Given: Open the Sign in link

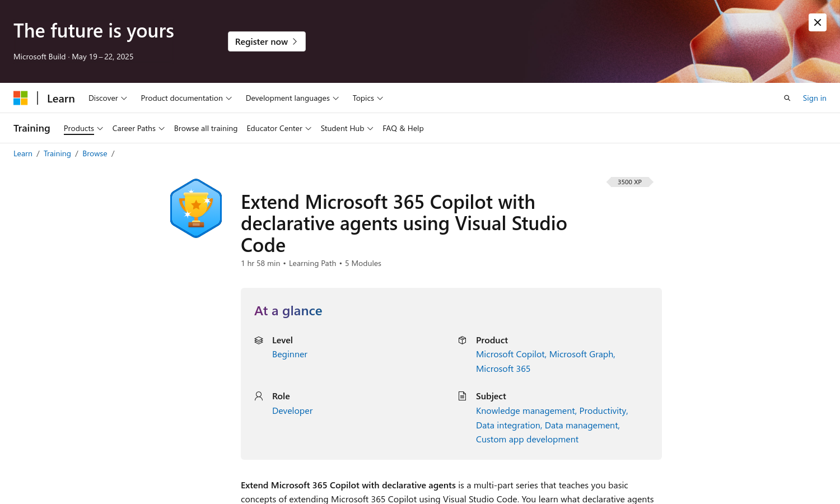Looking at the screenshot, I should point(814,98).
